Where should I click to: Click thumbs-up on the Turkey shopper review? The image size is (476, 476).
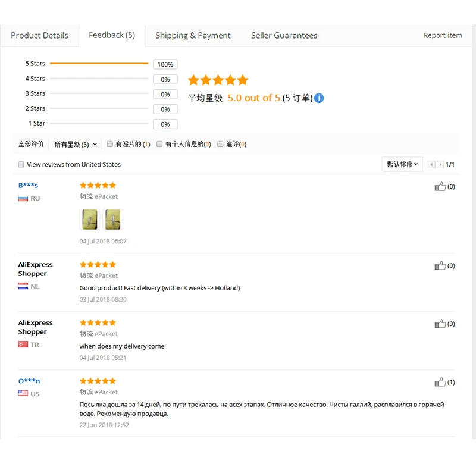(x=440, y=324)
